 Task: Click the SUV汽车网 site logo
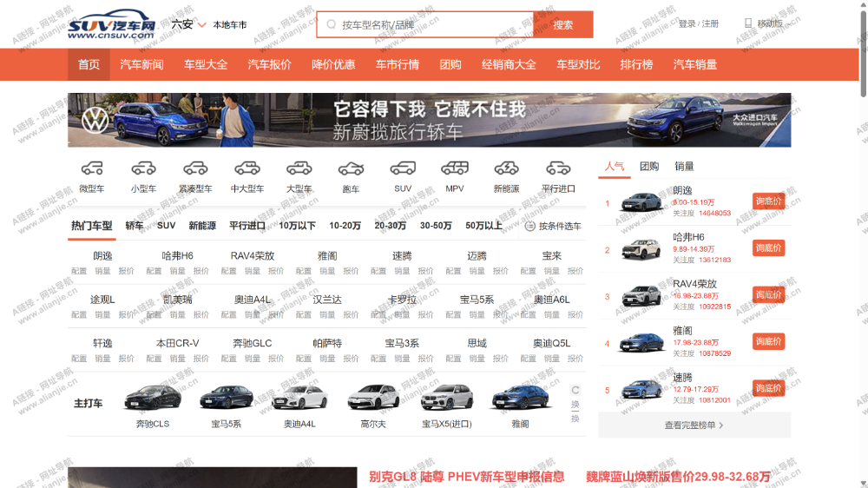point(112,24)
